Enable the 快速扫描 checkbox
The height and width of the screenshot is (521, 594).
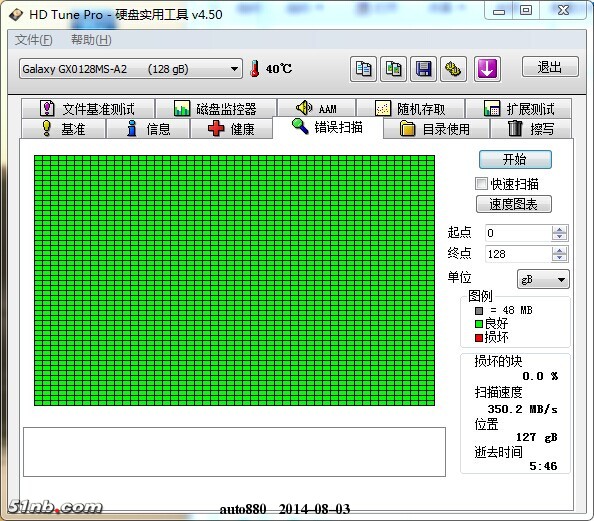coord(481,184)
